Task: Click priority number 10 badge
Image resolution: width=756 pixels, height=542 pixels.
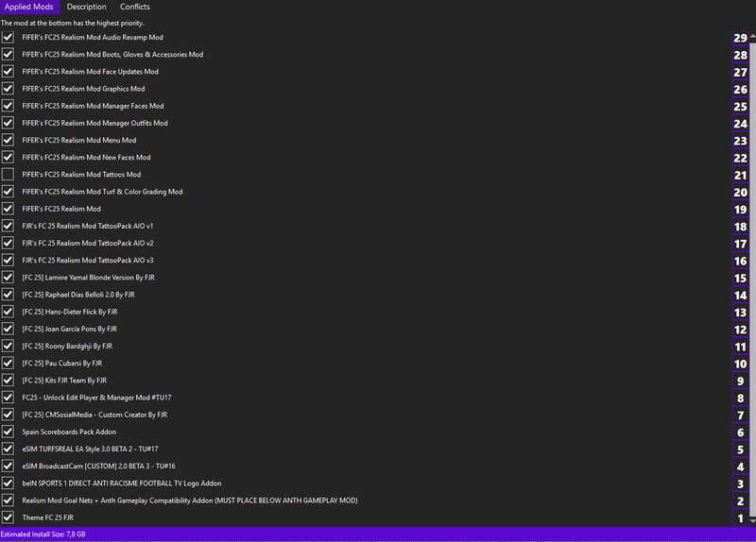Action: click(x=740, y=364)
